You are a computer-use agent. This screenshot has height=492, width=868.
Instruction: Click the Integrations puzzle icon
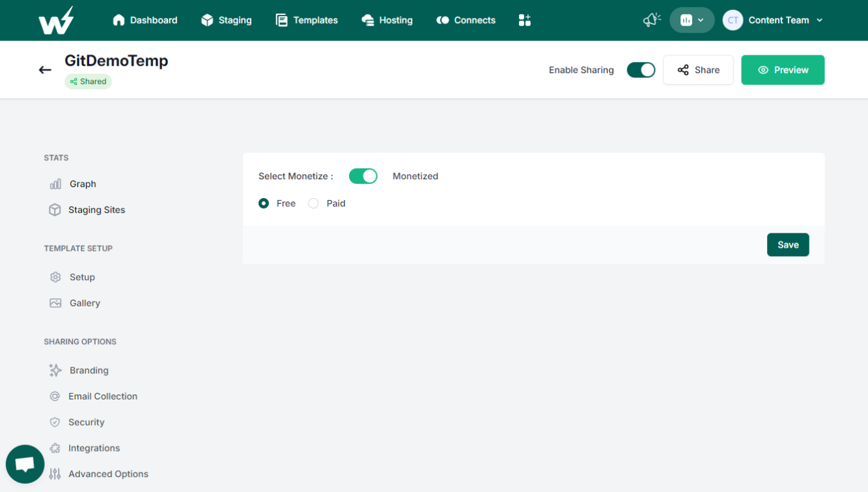pyautogui.click(x=55, y=448)
